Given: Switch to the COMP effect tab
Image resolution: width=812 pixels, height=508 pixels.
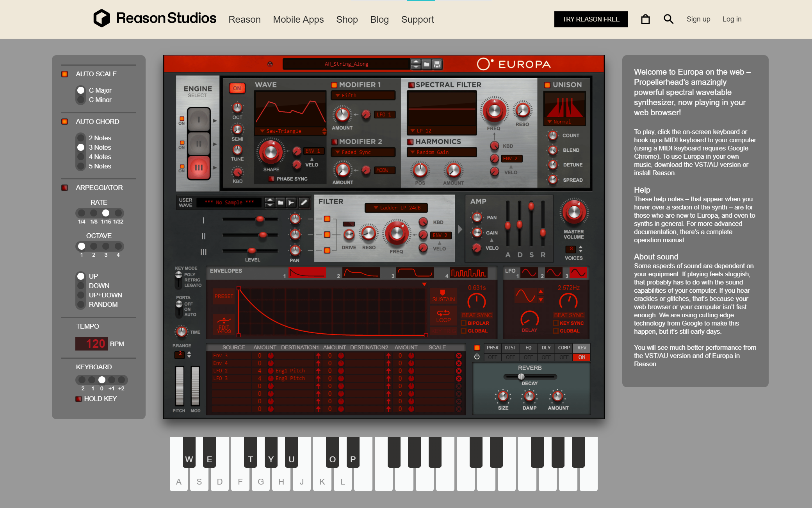Looking at the screenshot, I should click(564, 347).
